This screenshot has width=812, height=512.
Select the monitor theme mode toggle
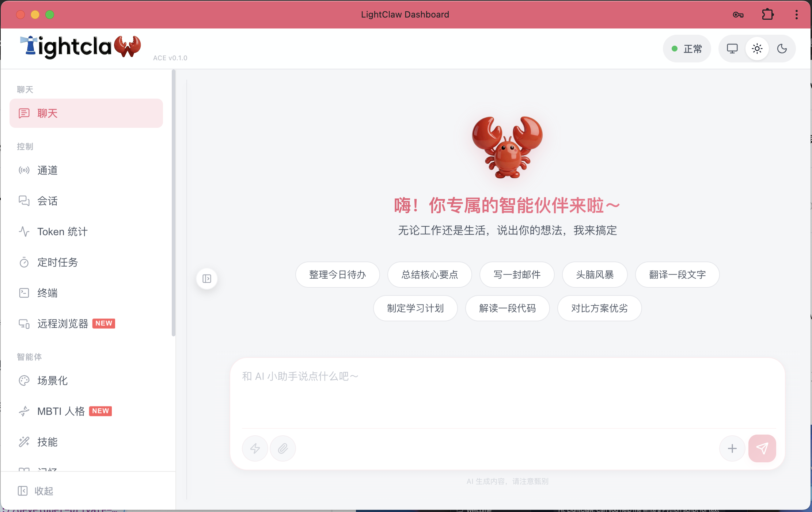(x=732, y=48)
